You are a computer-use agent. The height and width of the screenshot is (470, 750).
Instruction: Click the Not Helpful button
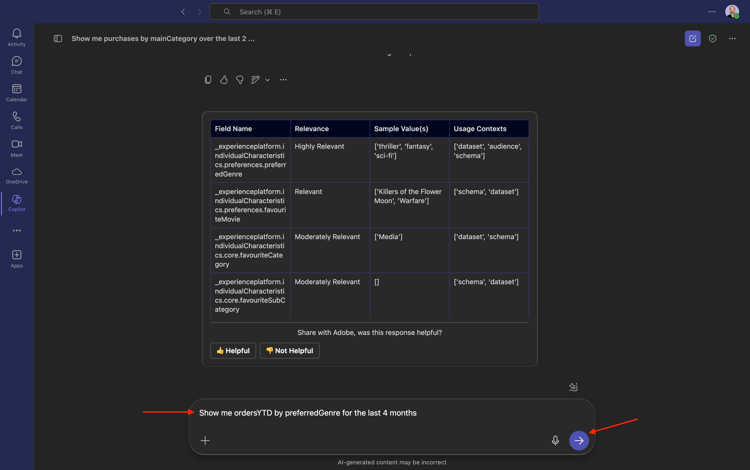[289, 350]
